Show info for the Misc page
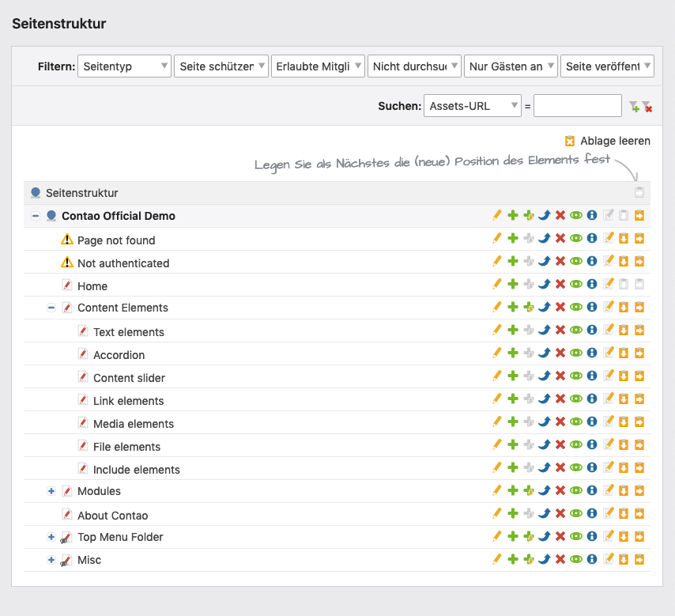The image size is (675, 616). tap(592, 559)
